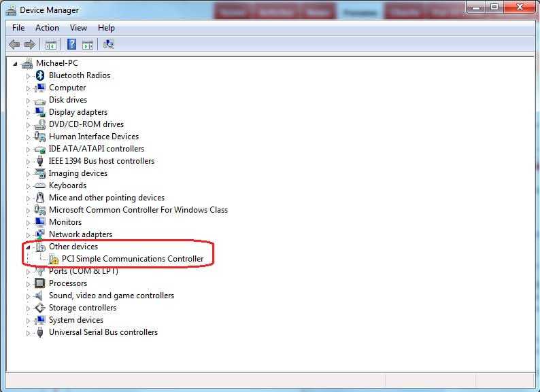Click the Network adapters icon
This screenshot has width=540, height=392.
click(x=40, y=234)
